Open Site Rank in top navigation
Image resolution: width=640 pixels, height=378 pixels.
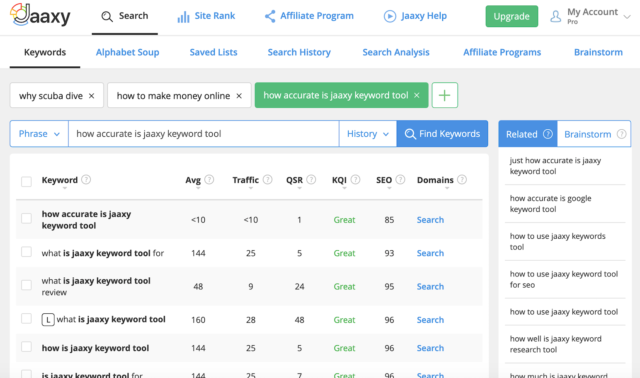pyautogui.click(x=206, y=16)
